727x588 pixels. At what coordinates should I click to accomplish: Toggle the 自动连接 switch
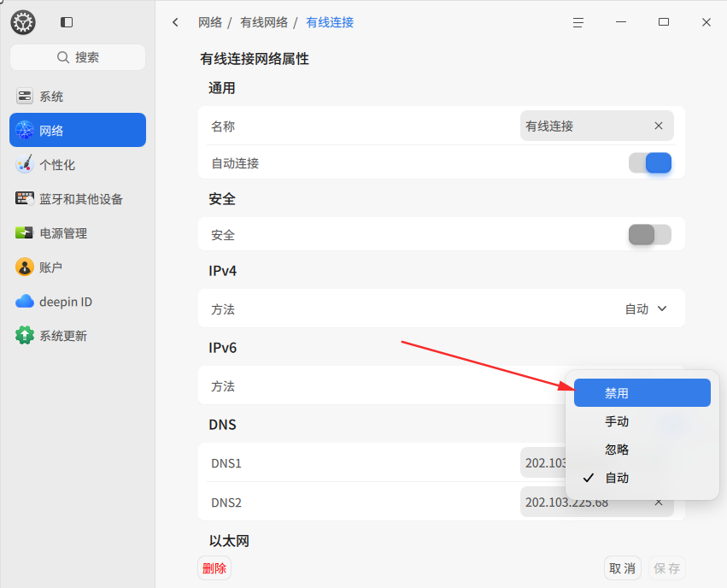tap(650, 163)
